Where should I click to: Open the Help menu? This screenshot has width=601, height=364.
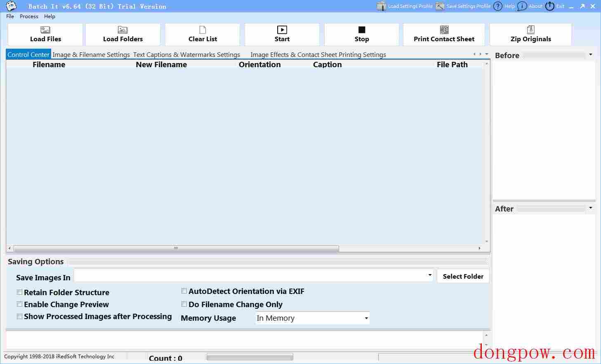tap(49, 16)
